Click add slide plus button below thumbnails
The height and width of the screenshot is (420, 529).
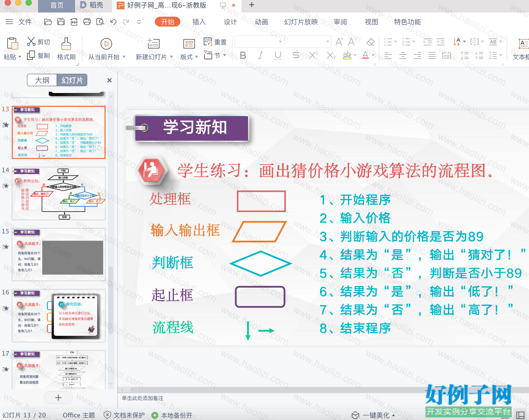(x=58, y=398)
